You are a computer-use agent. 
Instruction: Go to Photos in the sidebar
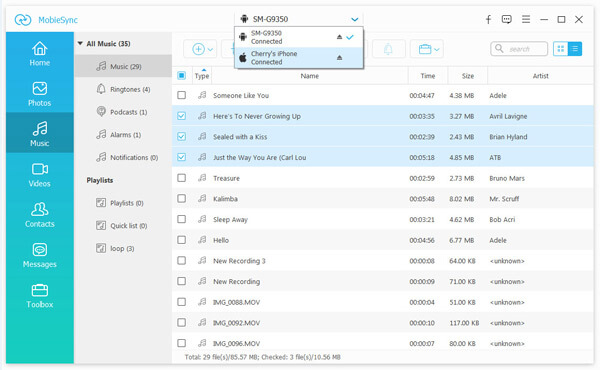(40, 94)
